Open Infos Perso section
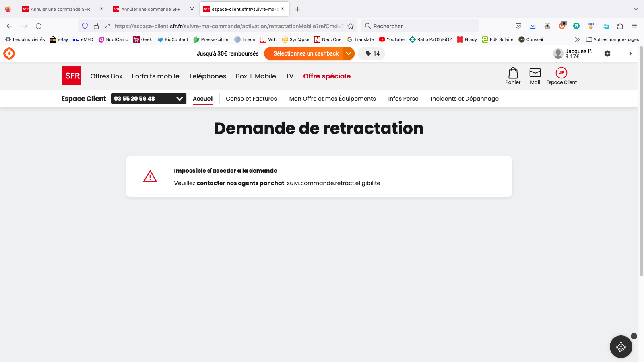The width and height of the screenshot is (644, 362). tap(403, 99)
